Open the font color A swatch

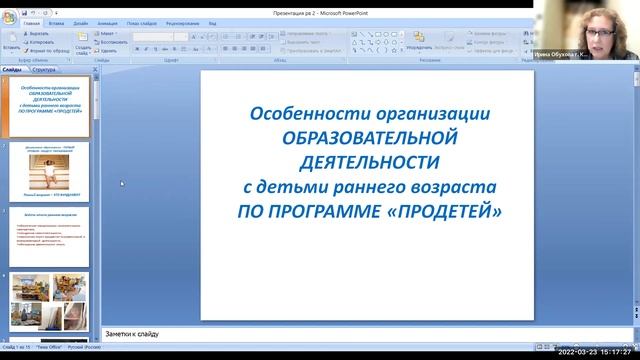pyautogui.click(x=209, y=49)
